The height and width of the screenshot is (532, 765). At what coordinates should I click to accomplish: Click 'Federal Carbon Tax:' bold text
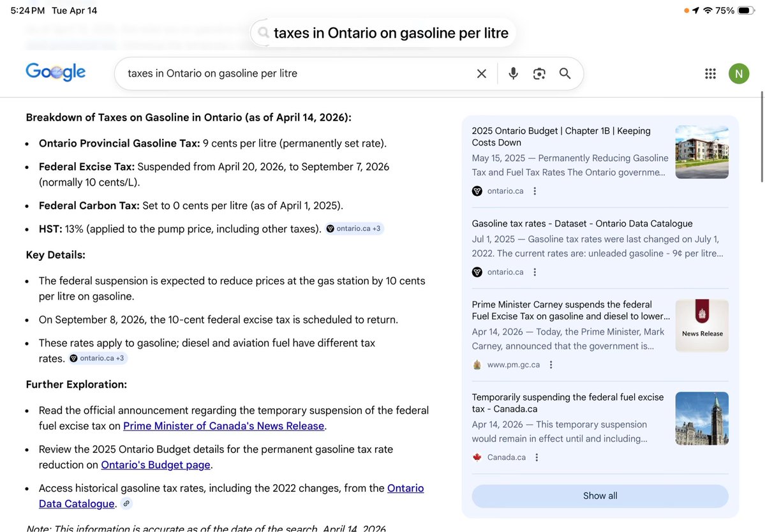pyautogui.click(x=89, y=206)
